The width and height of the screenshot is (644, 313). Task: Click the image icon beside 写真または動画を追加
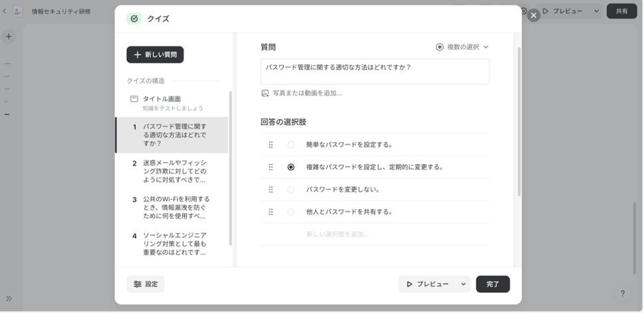265,93
